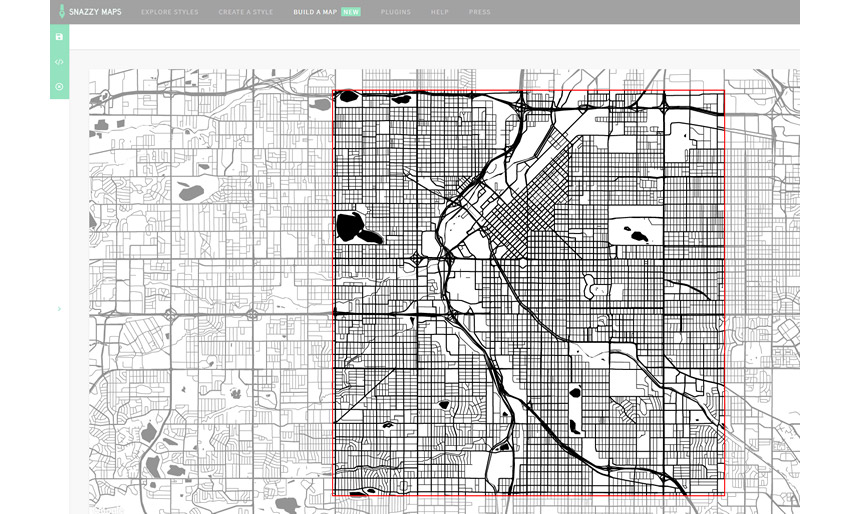
Task: Click the faded map area outside red box
Action: coord(200,300)
